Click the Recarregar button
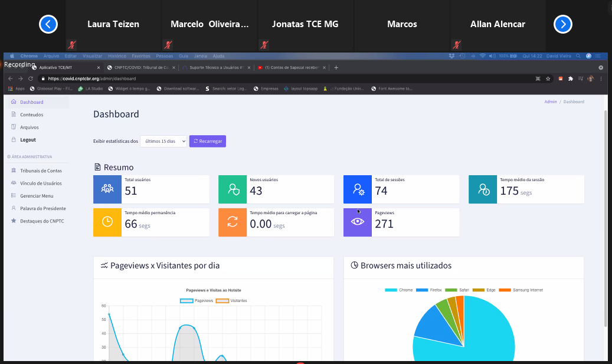The image size is (612, 364). [208, 141]
